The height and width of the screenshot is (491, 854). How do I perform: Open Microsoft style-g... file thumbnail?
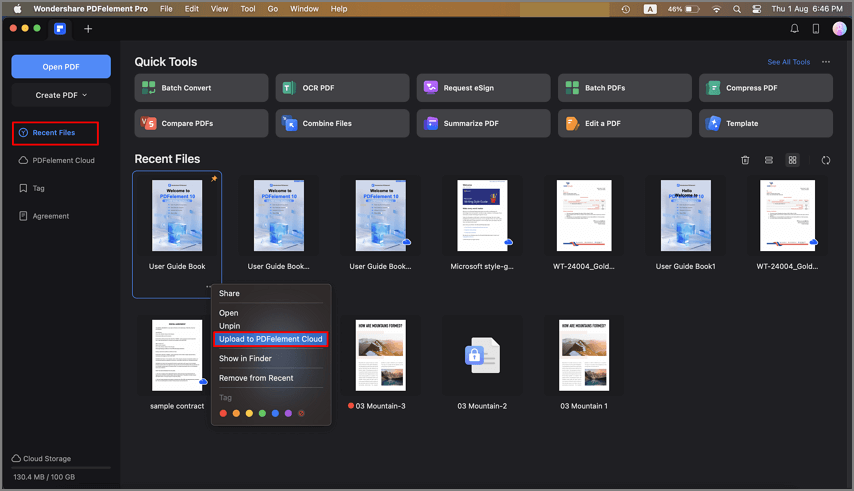click(x=482, y=216)
